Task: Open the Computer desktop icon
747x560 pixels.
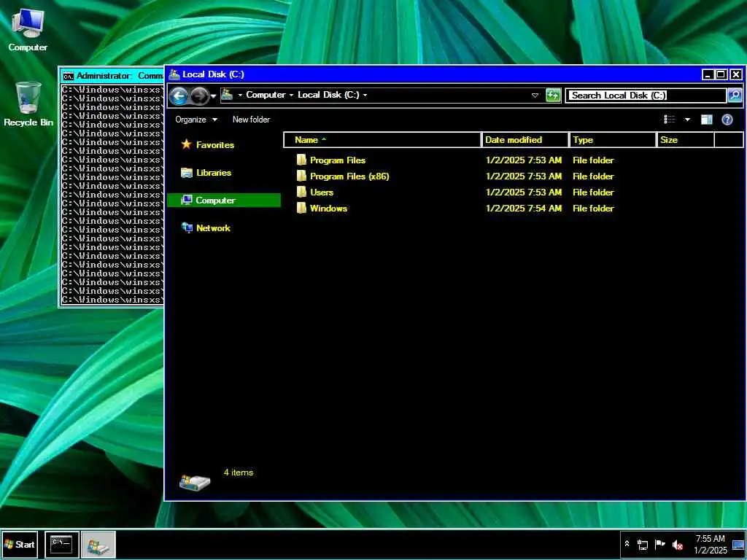Action: pyautogui.click(x=28, y=30)
